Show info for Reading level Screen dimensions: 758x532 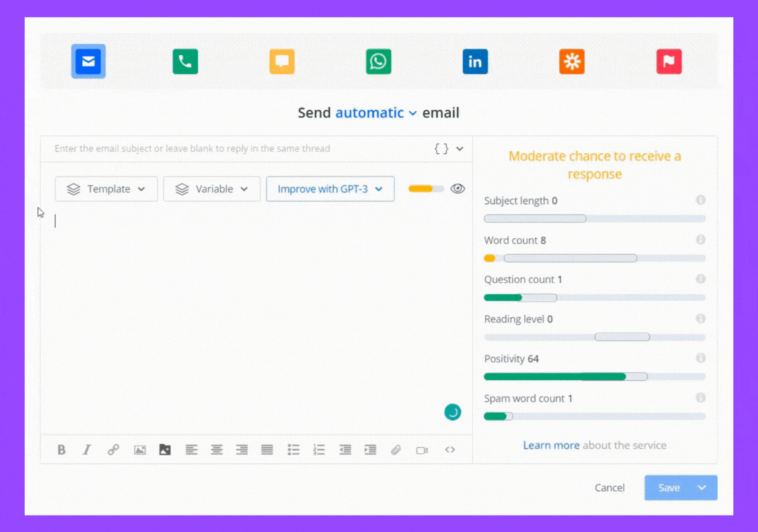pos(701,318)
